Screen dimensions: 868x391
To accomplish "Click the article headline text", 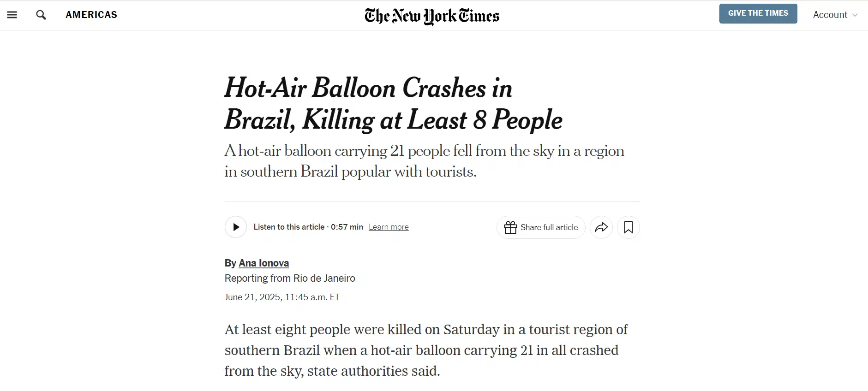I will (x=393, y=104).
